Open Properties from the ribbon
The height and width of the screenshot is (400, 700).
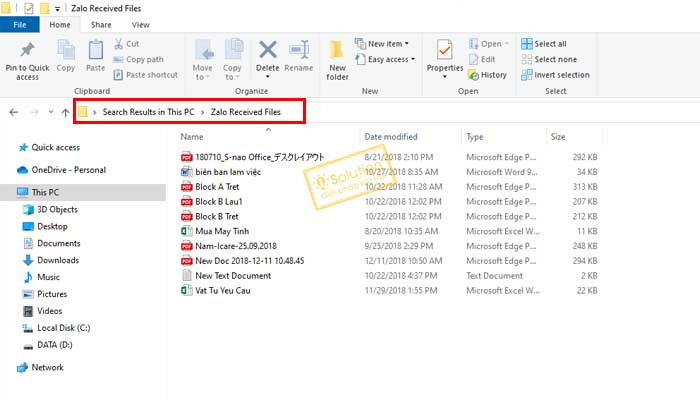(x=445, y=55)
